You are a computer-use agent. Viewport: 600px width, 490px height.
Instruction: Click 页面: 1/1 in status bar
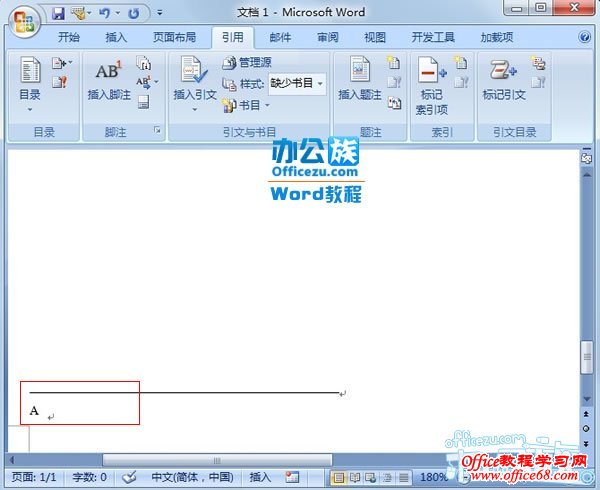pyautogui.click(x=34, y=477)
